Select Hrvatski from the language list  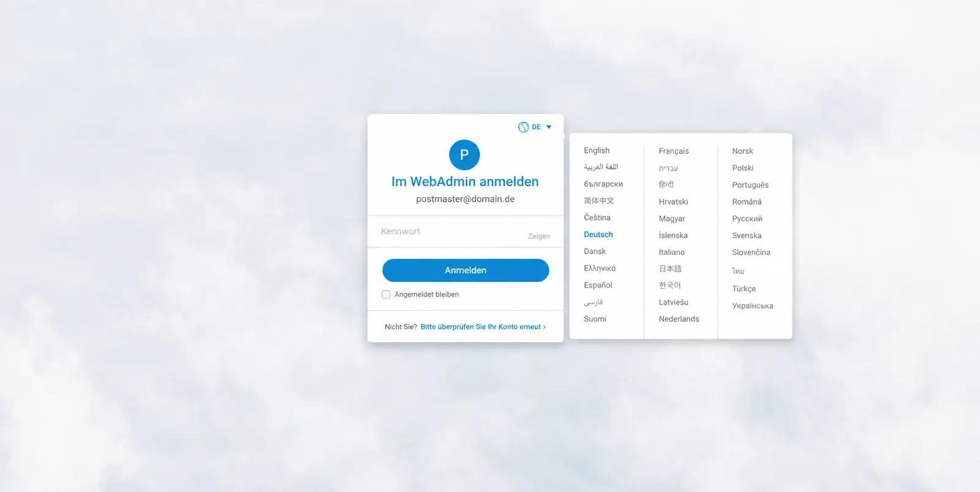click(673, 202)
